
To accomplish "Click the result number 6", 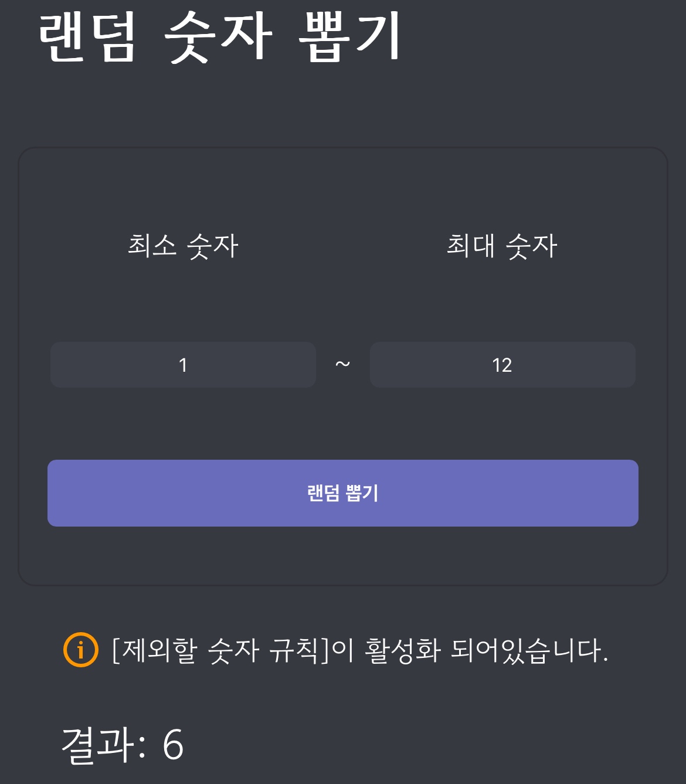I will [173, 745].
